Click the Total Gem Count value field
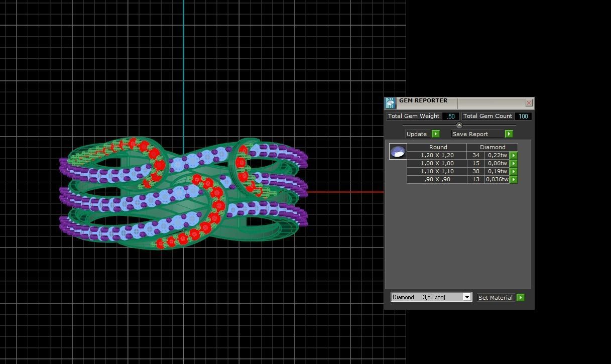The width and height of the screenshot is (611, 364). (x=523, y=116)
